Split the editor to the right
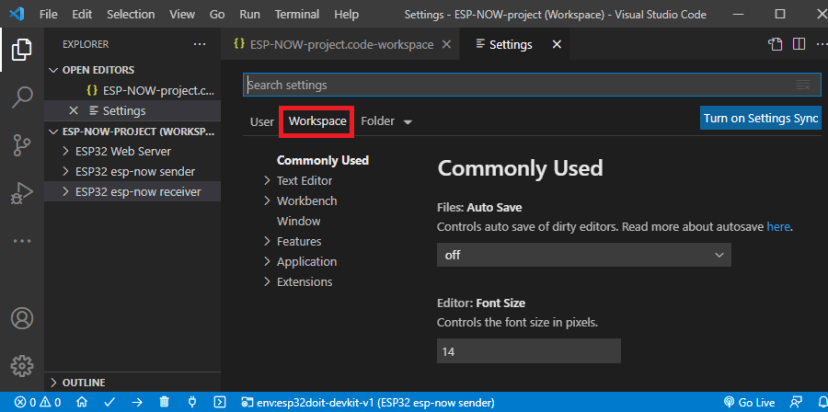The image size is (828, 412). pyautogui.click(x=799, y=44)
